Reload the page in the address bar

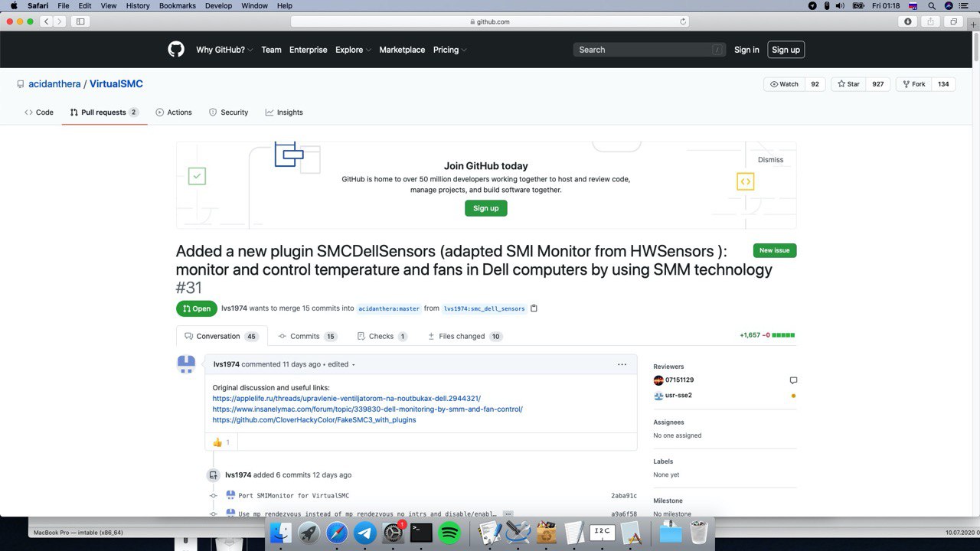pyautogui.click(x=683, y=21)
